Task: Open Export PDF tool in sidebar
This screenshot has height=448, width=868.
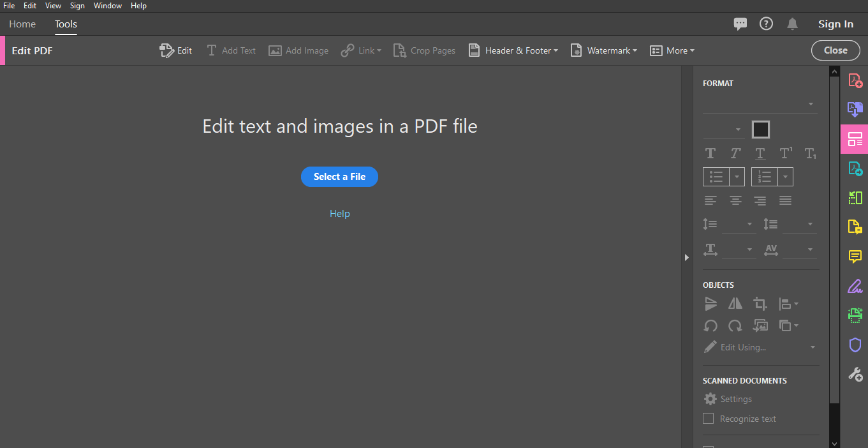Action: point(855,110)
